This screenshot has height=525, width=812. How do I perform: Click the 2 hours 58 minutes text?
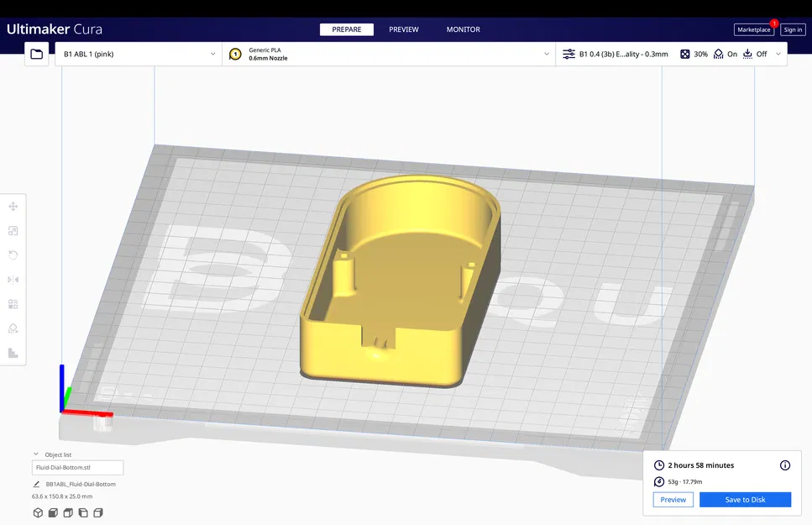(700, 465)
